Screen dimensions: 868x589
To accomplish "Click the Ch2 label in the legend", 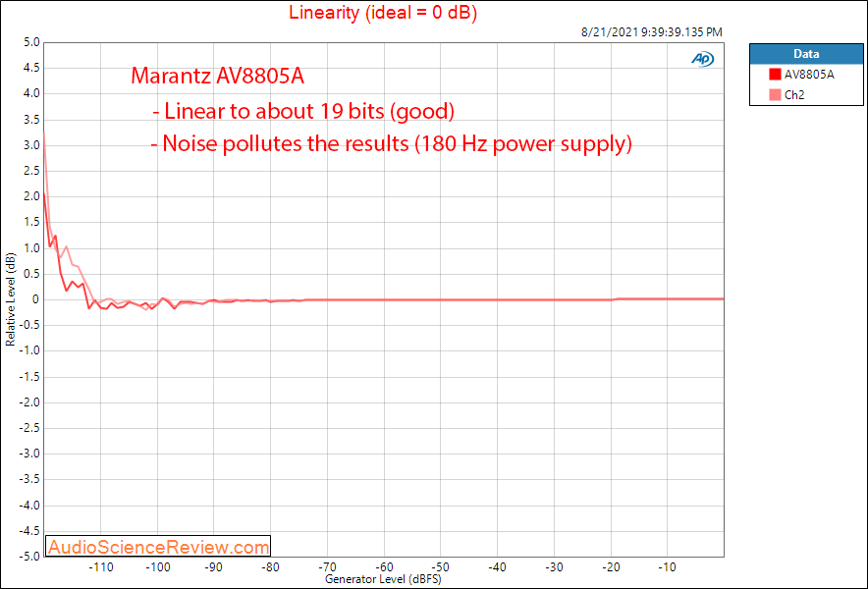I will pyautogui.click(x=794, y=94).
